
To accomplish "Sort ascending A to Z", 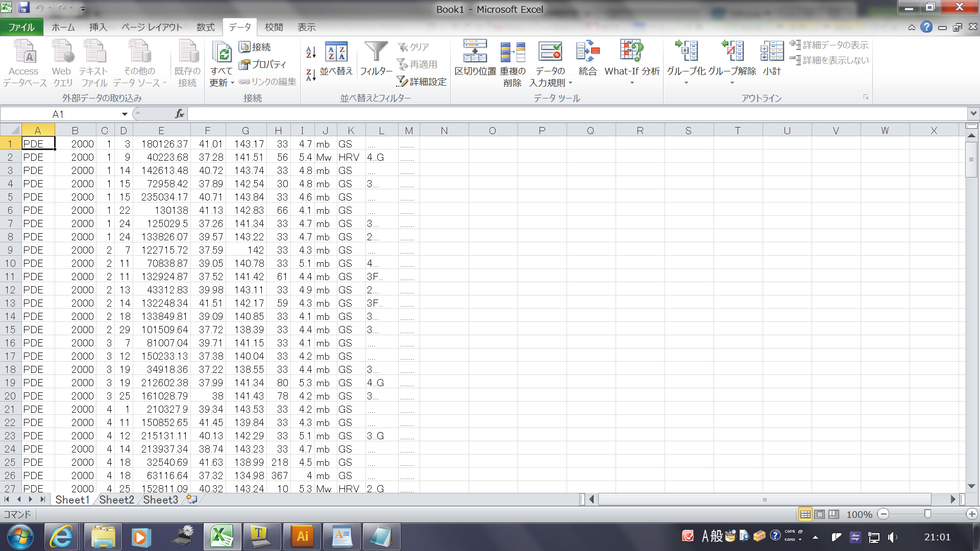I will click(x=311, y=52).
